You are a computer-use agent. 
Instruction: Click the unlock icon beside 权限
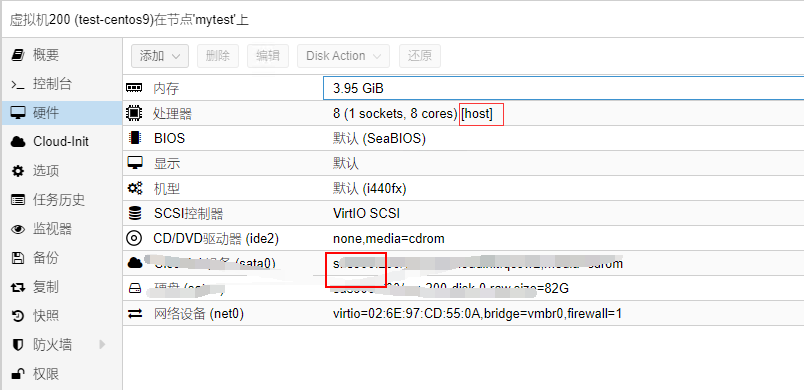coord(18,374)
